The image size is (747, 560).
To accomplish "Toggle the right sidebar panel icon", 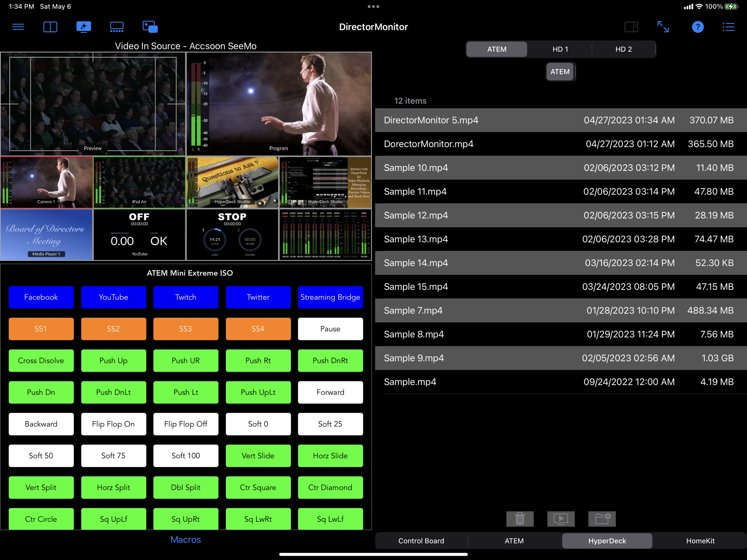I will click(x=631, y=27).
